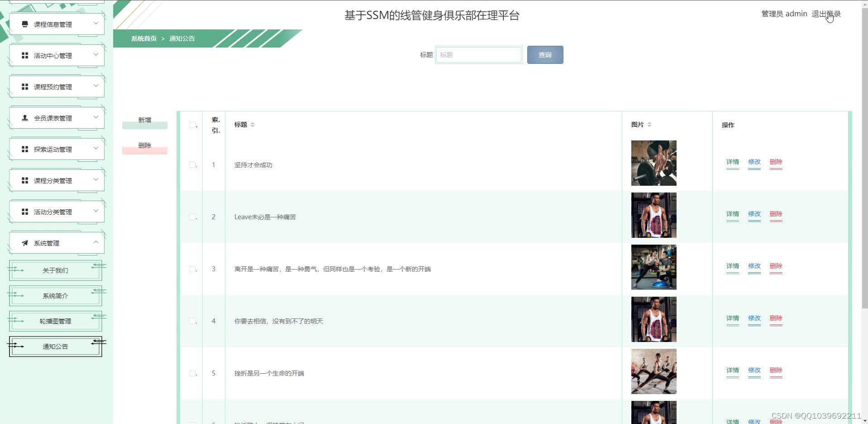
Task: Click the title text 你要去相信，没有到不了的明天
Action: click(x=279, y=321)
